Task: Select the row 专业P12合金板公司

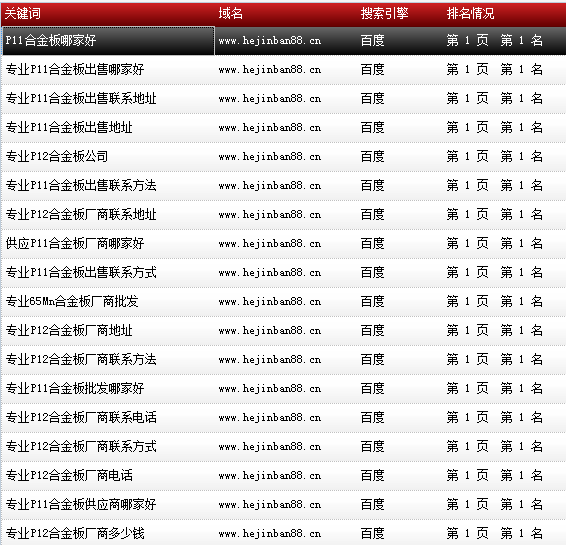Action: point(284,157)
